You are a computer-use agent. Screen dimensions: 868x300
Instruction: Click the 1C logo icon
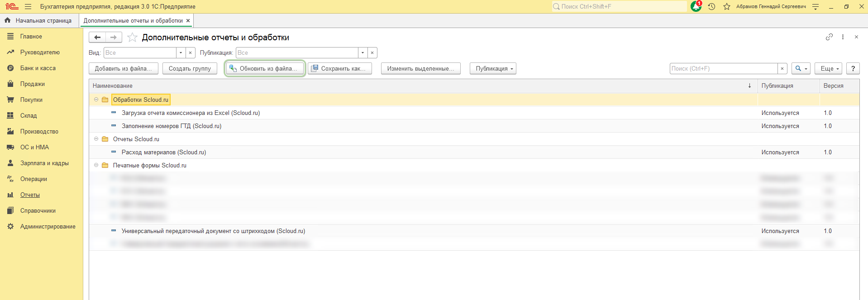(x=12, y=7)
